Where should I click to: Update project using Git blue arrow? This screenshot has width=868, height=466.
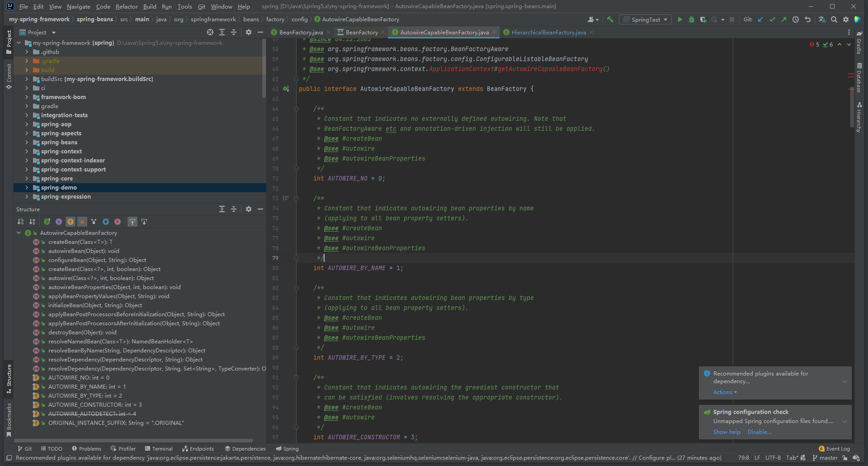coord(760,19)
